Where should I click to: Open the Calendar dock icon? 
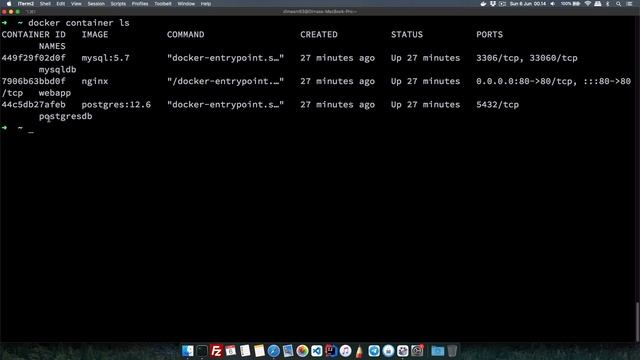point(231,351)
